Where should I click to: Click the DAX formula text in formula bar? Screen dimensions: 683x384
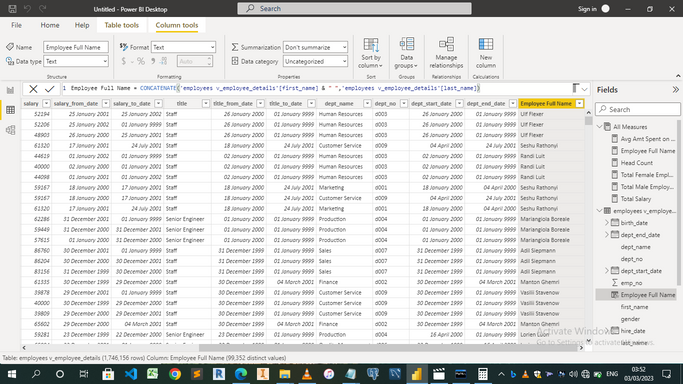coord(274,88)
